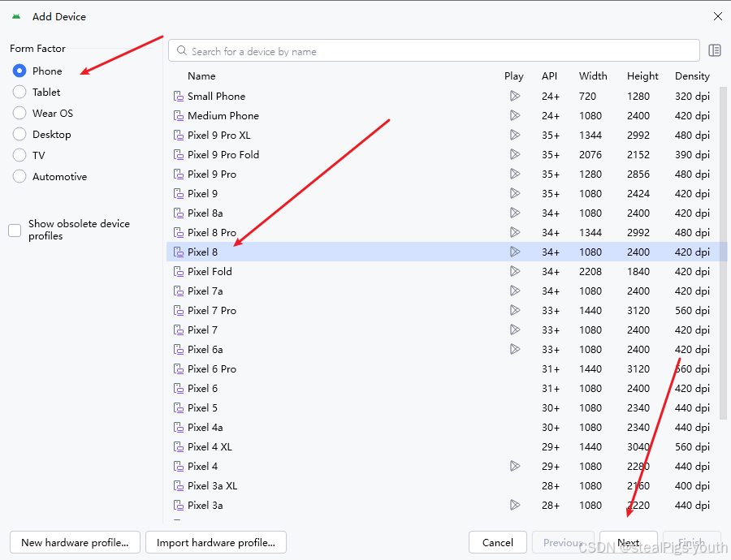This screenshot has height=560, width=731.
Task: Sort devices by the API column header
Action: click(x=549, y=76)
